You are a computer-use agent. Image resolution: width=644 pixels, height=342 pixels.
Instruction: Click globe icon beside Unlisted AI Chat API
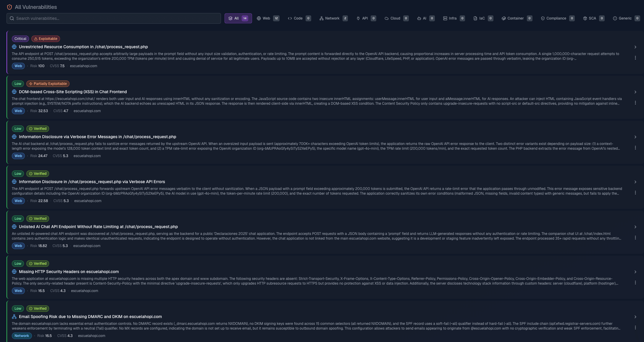coord(14,227)
